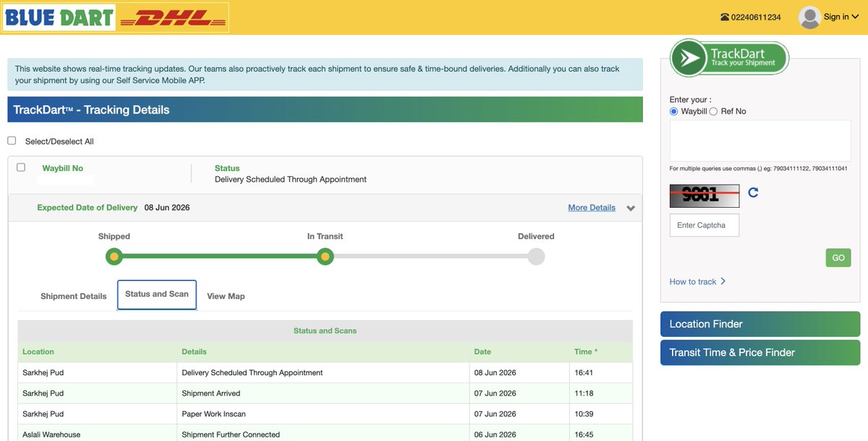Collapse the shipment details chevron
The height and width of the screenshot is (441, 868).
[x=631, y=209]
